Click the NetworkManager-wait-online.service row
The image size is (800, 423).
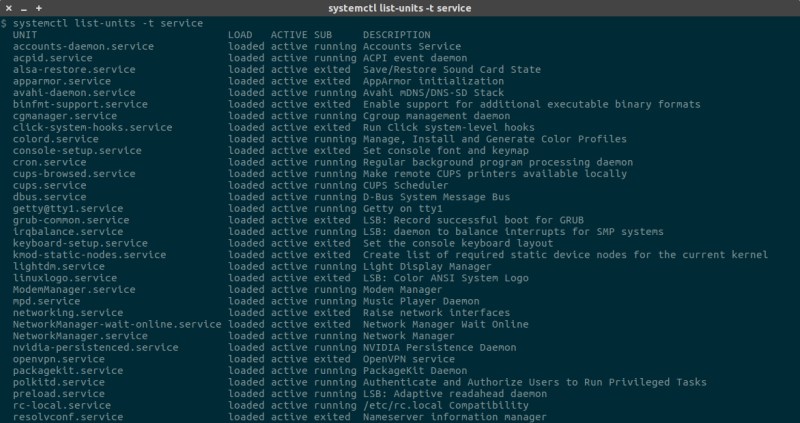pyautogui.click(x=117, y=324)
